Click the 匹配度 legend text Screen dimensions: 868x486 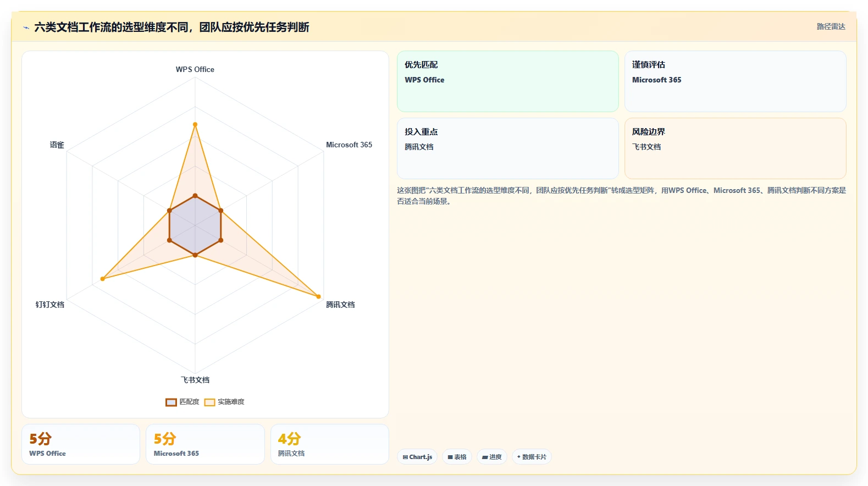click(189, 402)
